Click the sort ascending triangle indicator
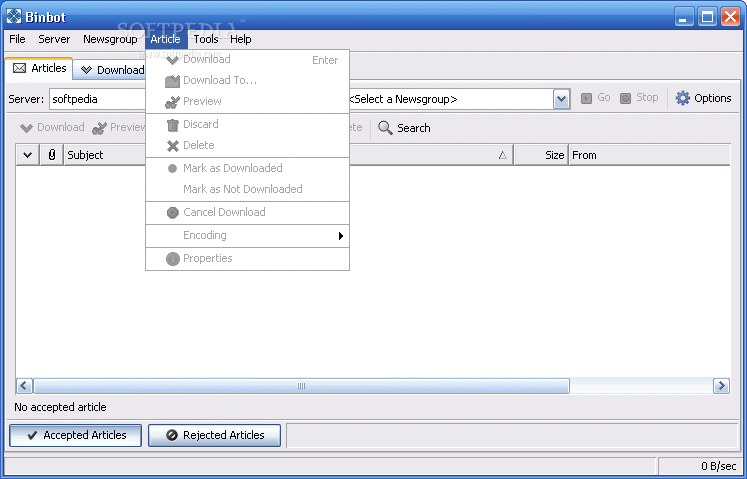The height and width of the screenshot is (479, 747). pos(503,155)
